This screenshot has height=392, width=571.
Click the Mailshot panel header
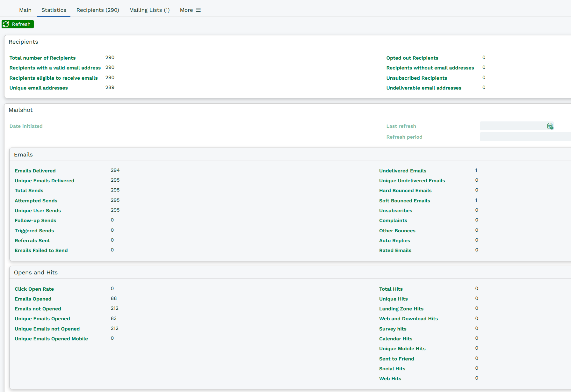(21, 110)
